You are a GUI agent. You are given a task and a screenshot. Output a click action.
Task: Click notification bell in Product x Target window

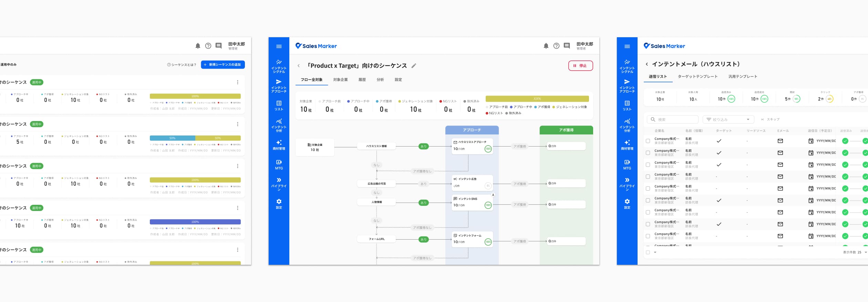coord(546,46)
